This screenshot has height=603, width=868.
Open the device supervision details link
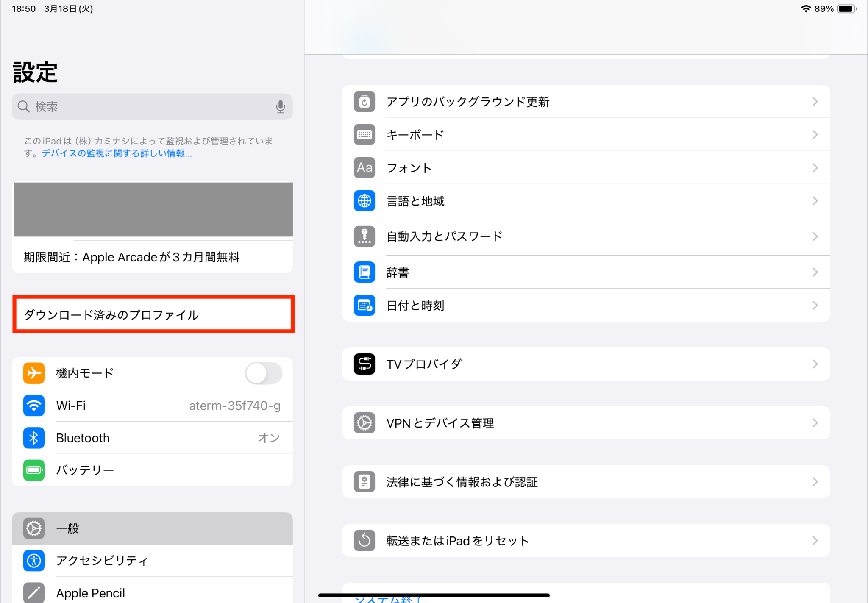click(x=117, y=153)
